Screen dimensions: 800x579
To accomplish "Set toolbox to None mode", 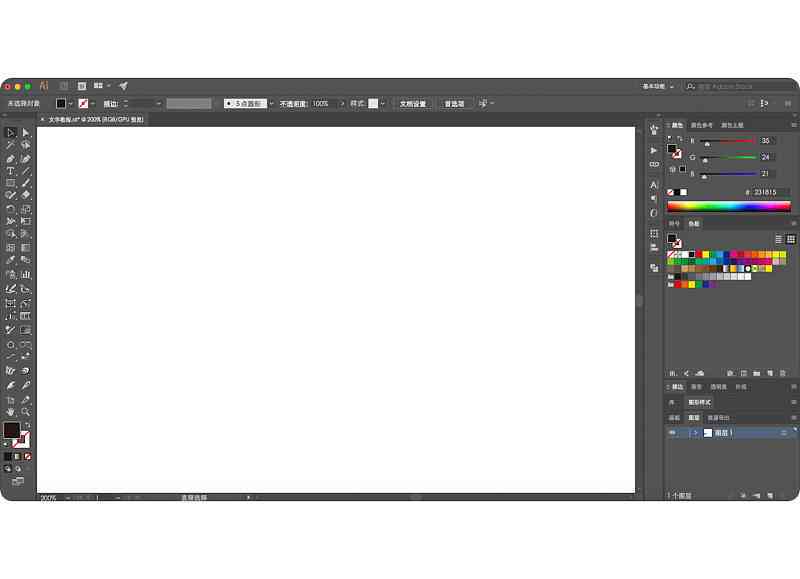I will pos(28,457).
